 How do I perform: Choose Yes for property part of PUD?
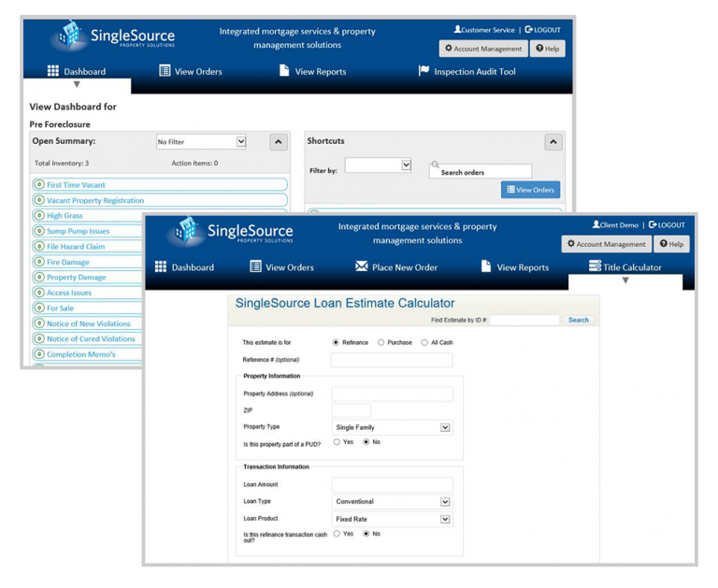click(337, 442)
